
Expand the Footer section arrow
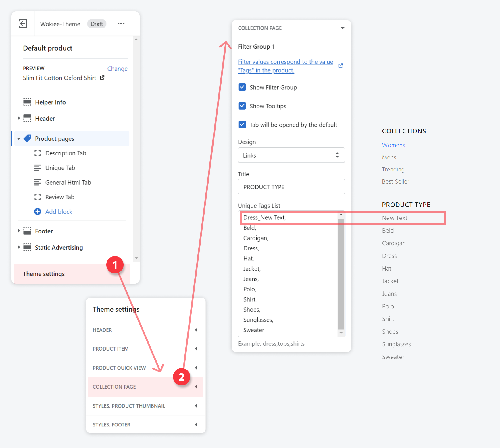coord(19,231)
